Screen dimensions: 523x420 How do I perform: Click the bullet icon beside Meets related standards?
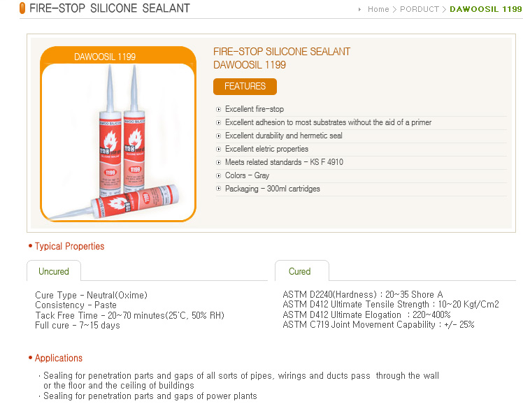pyautogui.click(x=218, y=163)
